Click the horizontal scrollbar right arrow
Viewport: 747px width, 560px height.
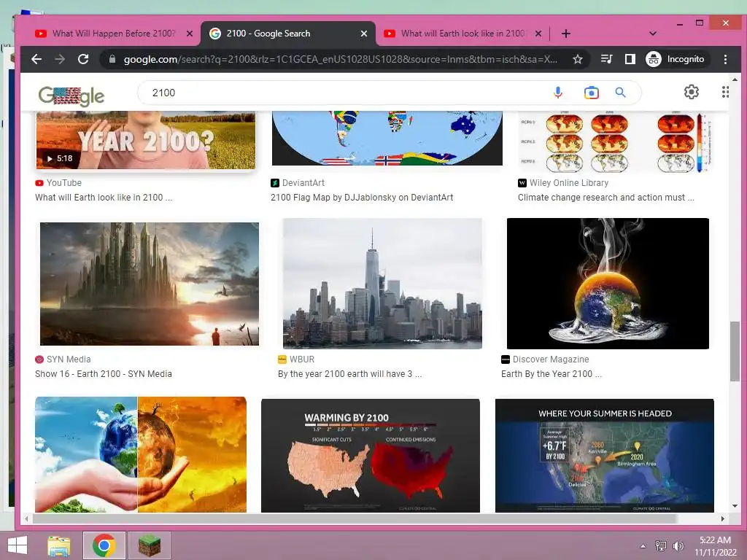[723, 518]
